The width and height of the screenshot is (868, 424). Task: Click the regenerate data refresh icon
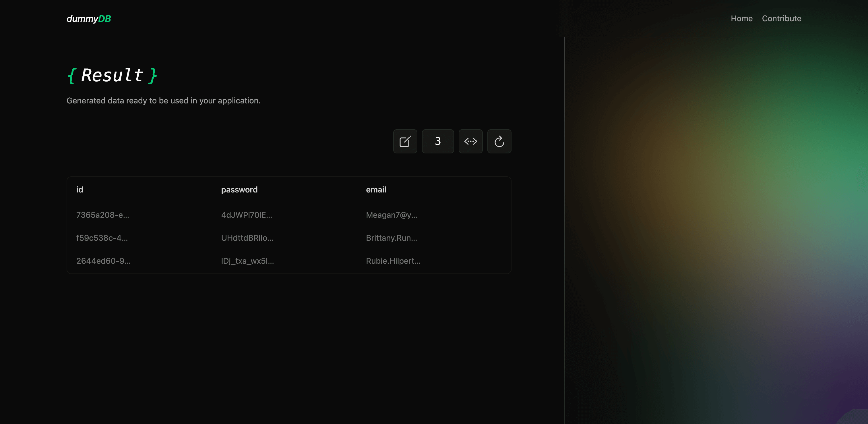coord(499,141)
